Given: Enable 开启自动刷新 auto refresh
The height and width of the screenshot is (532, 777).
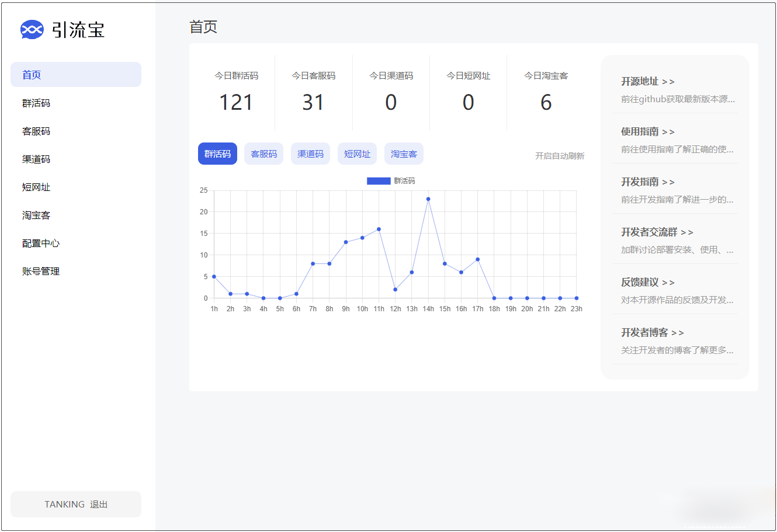Looking at the screenshot, I should pyautogui.click(x=559, y=156).
